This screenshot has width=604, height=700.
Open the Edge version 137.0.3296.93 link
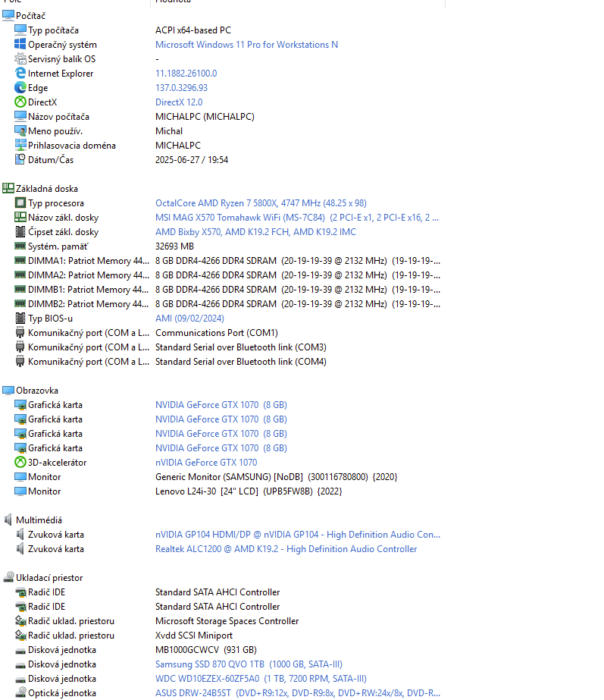click(181, 87)
